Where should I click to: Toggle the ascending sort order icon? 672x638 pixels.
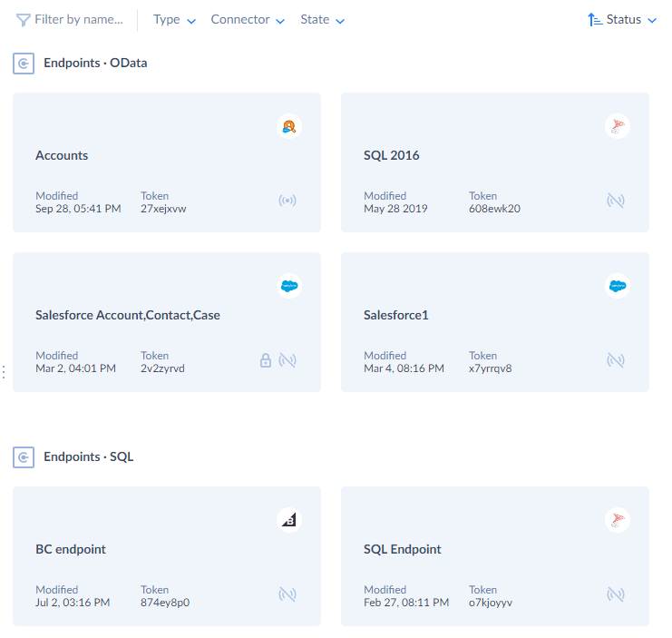point(595,20)
